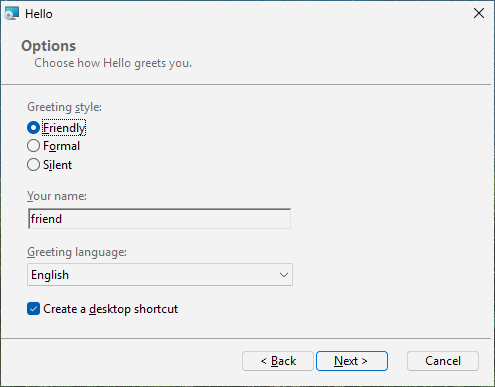Cancel the Hello setup
Screen dimensions: 495x387
pyautogui.click(x=443, y=361)
